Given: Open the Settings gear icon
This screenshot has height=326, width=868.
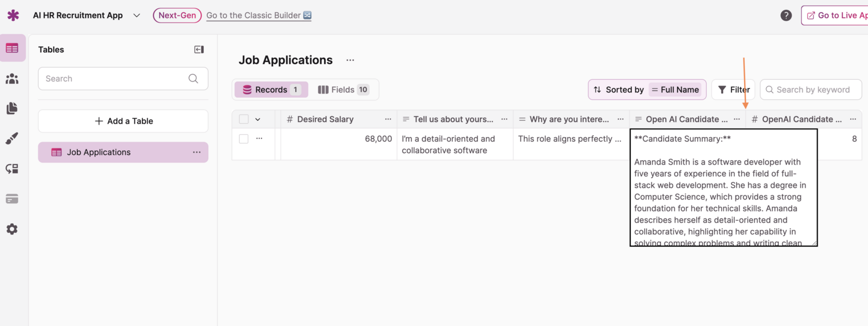Looking at the screenshot, I should click(x=12, y=229).
